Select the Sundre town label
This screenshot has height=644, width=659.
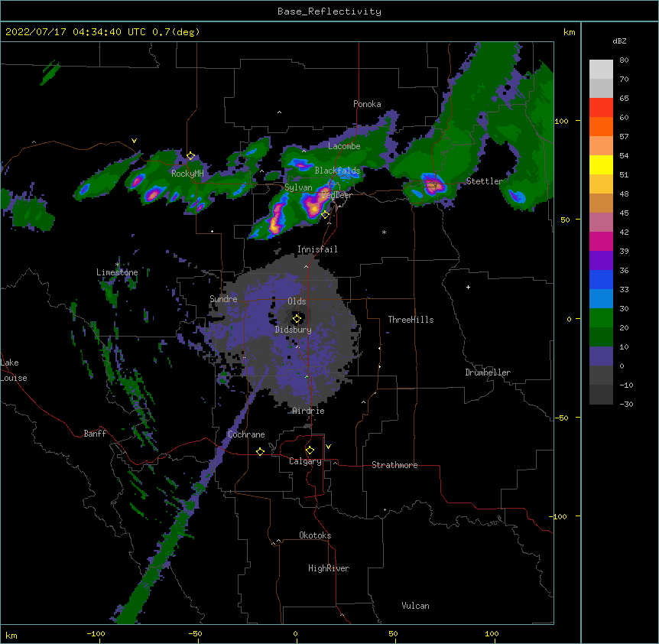(223, 299)
